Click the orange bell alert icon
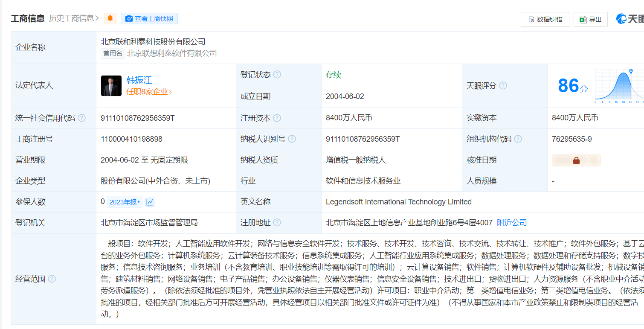The height and width of the screenshot is (329, 644). (110, 18)
